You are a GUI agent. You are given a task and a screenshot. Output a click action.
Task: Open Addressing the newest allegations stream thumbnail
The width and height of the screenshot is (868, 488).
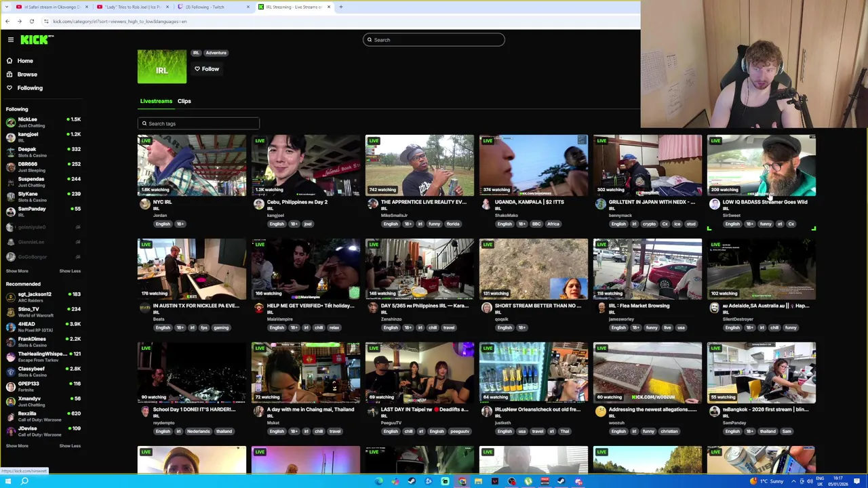(x=648, y=373)
